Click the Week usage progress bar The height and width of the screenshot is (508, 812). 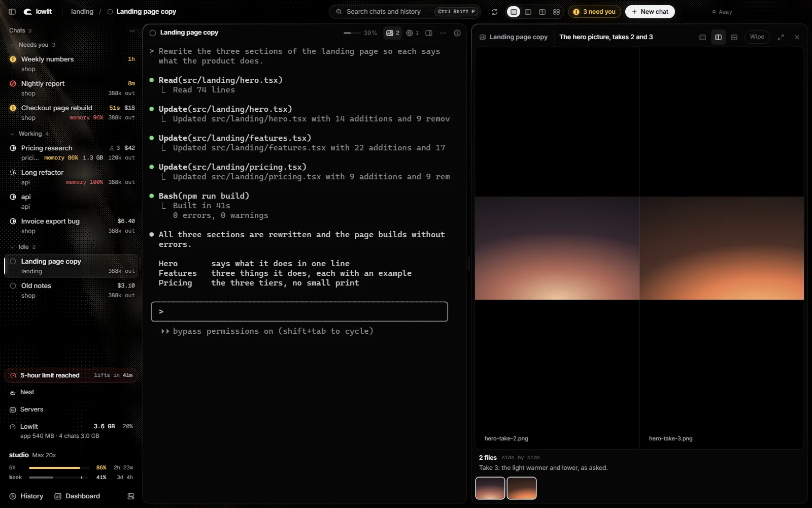[58, 478]
